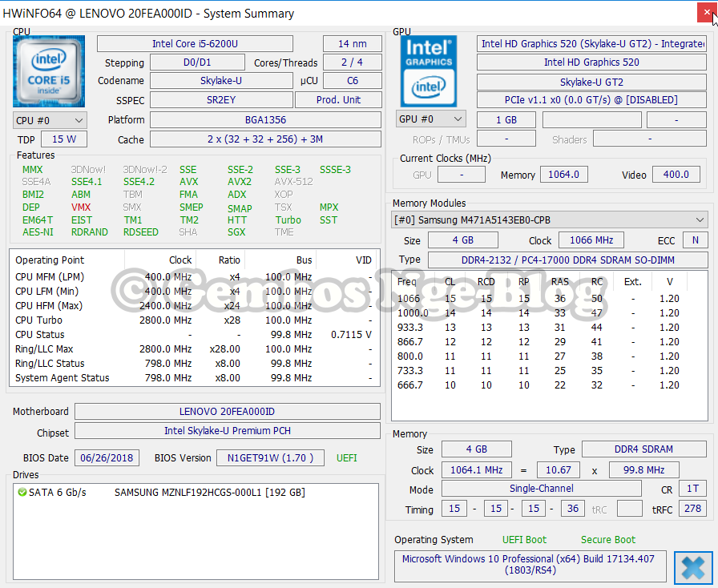Select the LENOVO 20FEA000ID motherboard field
The height and width of the screenshot is (588, 718).
tap(227, 412)
